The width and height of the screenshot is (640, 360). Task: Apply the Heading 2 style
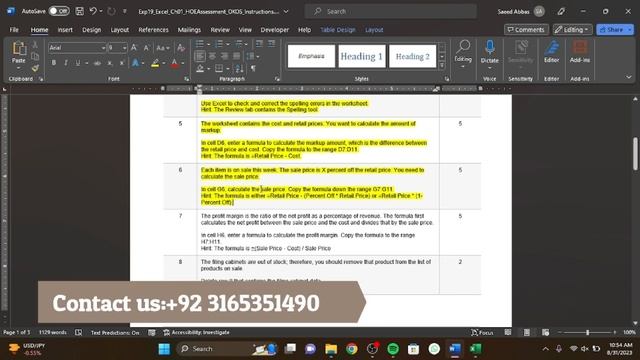pyautogui.click(x=413, y=56)
